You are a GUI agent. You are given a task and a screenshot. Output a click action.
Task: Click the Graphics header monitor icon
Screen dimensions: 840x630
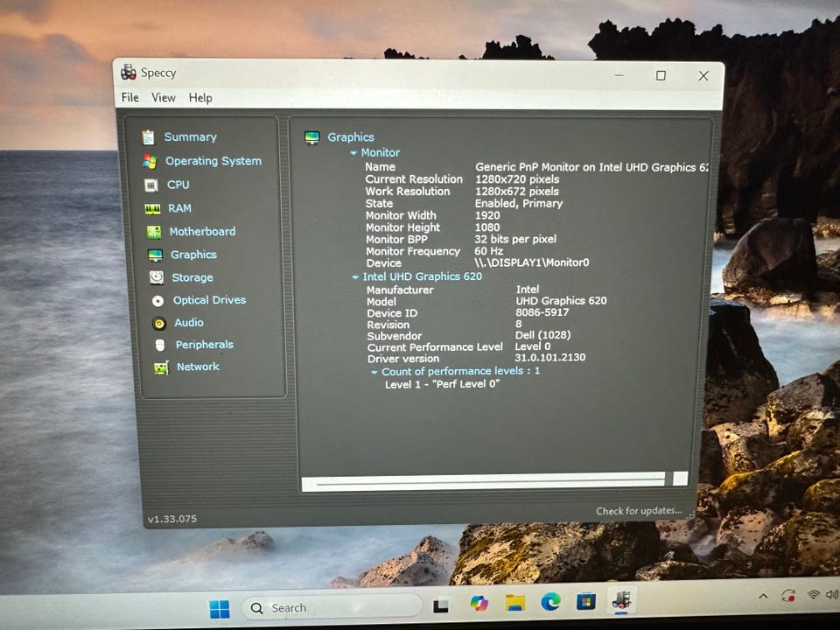(311, 137)
